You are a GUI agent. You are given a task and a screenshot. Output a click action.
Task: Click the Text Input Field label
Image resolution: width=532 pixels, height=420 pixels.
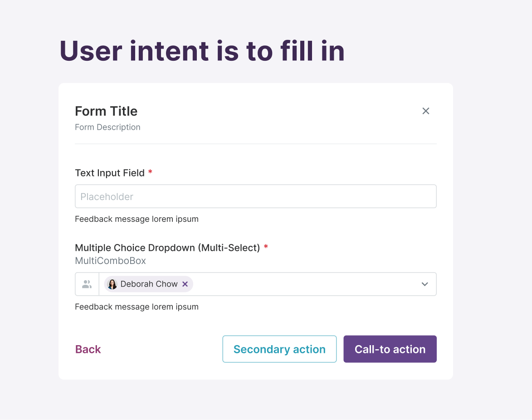(110, 173)
